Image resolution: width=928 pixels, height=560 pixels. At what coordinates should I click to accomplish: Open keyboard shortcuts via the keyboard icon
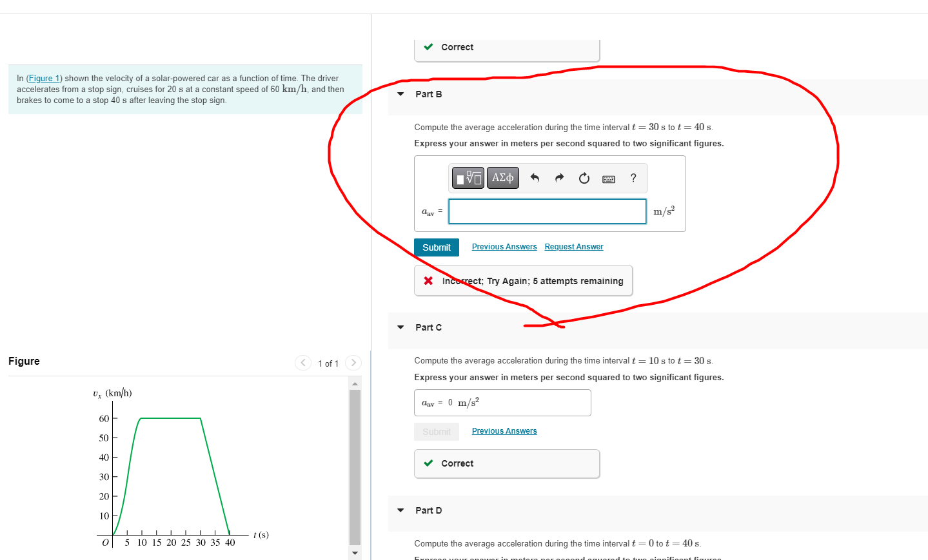pos(608,179)
